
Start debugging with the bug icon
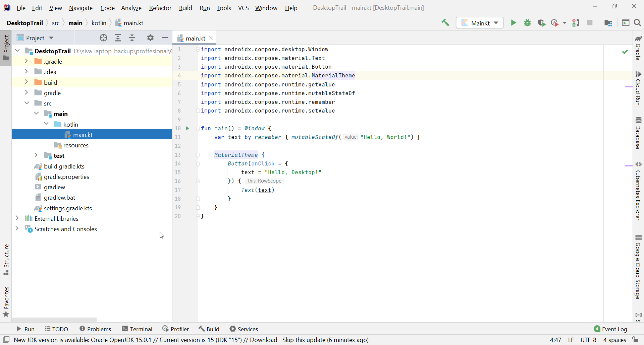point(527,23)
